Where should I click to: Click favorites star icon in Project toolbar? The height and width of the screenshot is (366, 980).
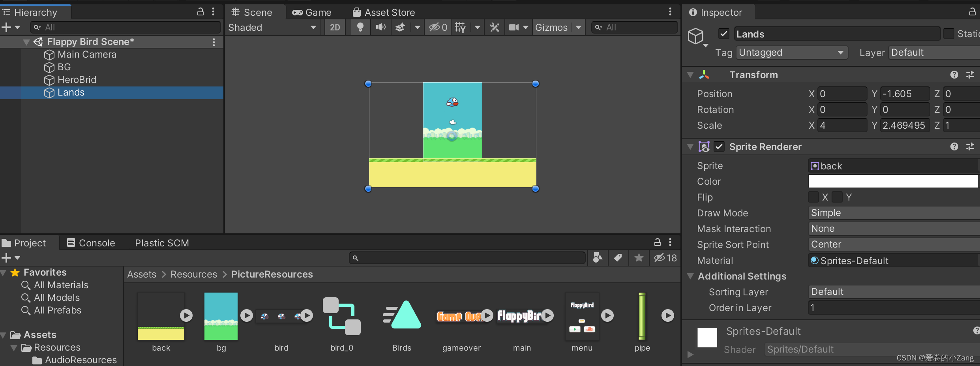click(639, 258)
